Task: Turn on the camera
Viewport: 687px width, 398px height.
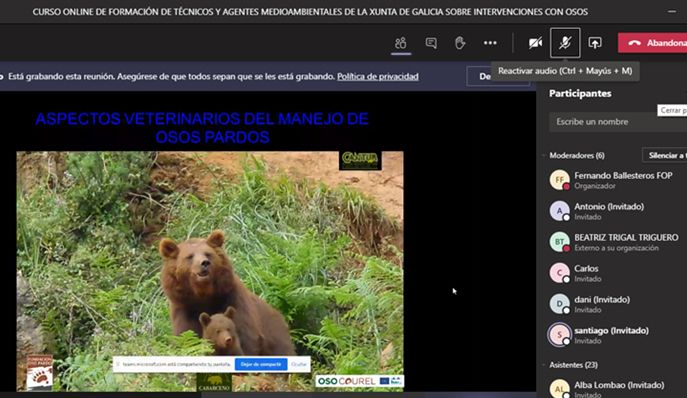Action: tap(535, 43)
